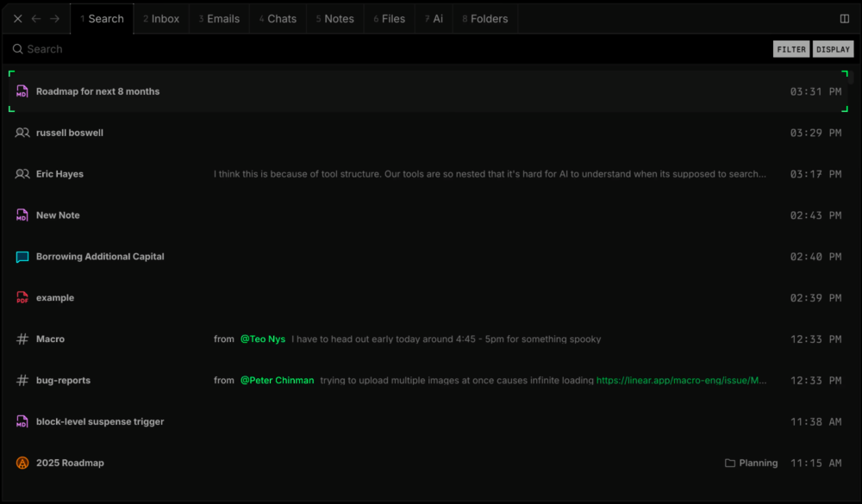Click the red PDF icon for example
The height and width of the screenshot is (504, 862).
tap(22, 298)
